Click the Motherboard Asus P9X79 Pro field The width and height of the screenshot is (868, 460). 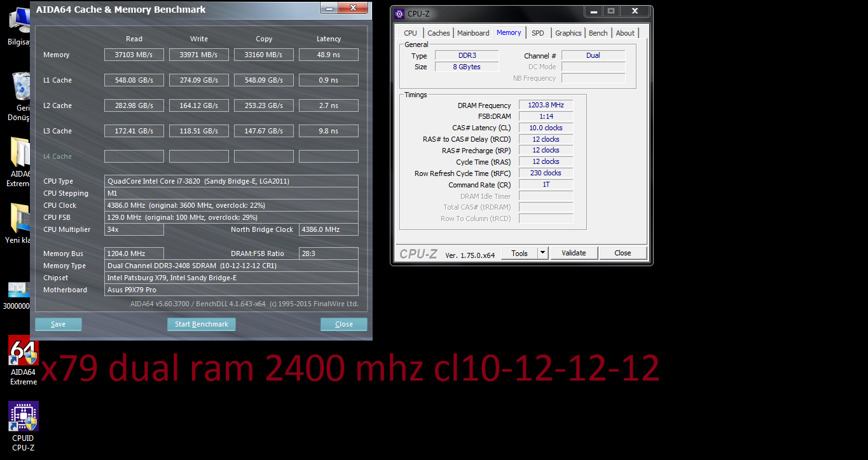(x=231, y=290)
